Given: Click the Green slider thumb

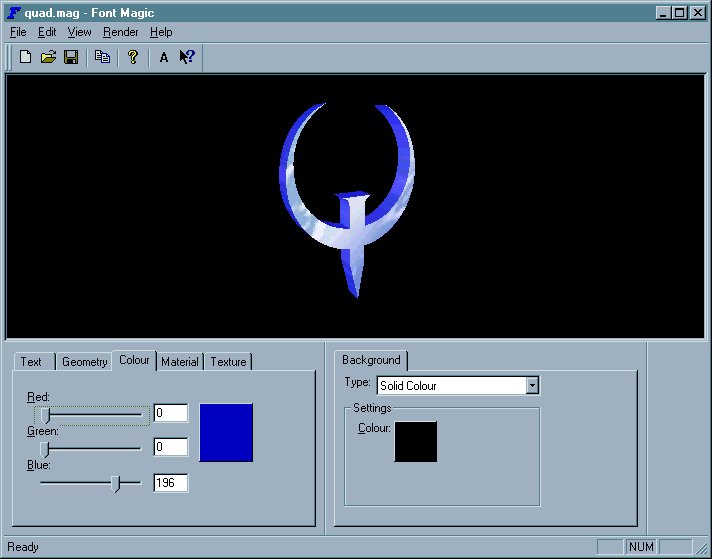Looking at the screenshot, I should tap(44, 450).
